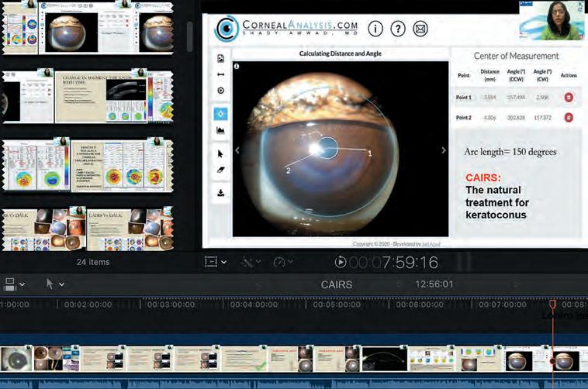Click the 'Center of Measurement' heading

(516, 56)
